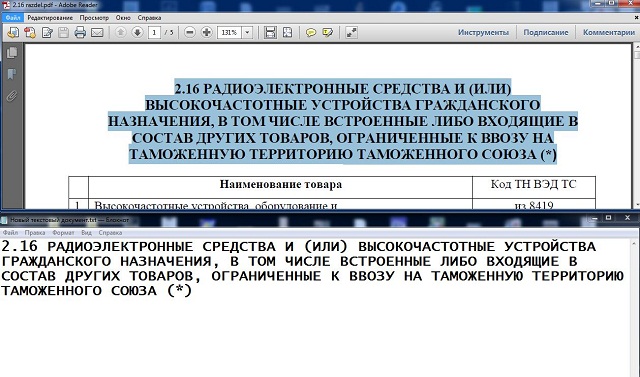Click in the Notepad text at ТАМОЖЕННОГО СОЮЗА (*)
The width and height of the screenshot is (640, 377).
(96, 291)
